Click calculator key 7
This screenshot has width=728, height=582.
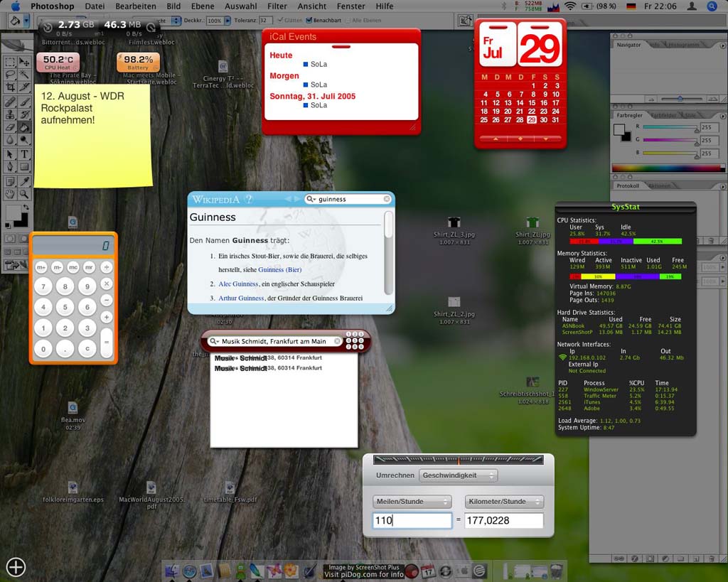(x=43, y=286)
